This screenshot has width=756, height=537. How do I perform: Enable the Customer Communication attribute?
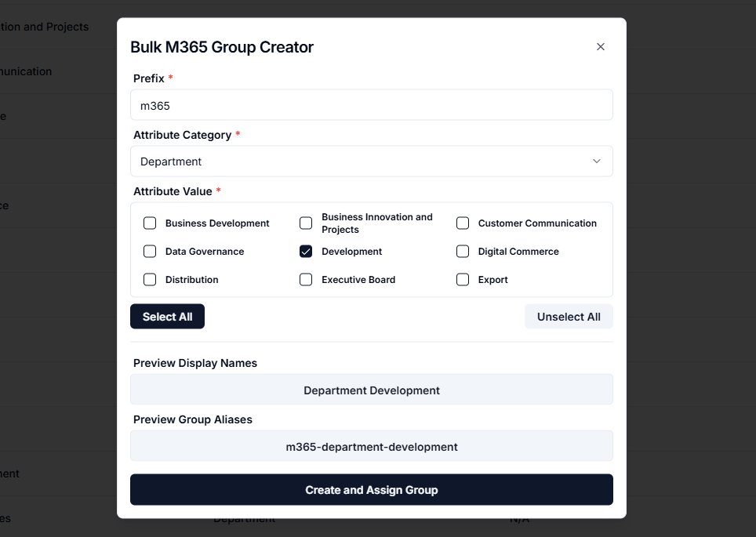tap(463, 223)
